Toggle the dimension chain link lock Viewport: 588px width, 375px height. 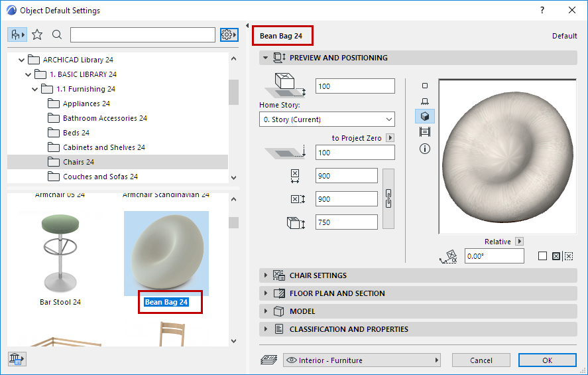point(388,198)
